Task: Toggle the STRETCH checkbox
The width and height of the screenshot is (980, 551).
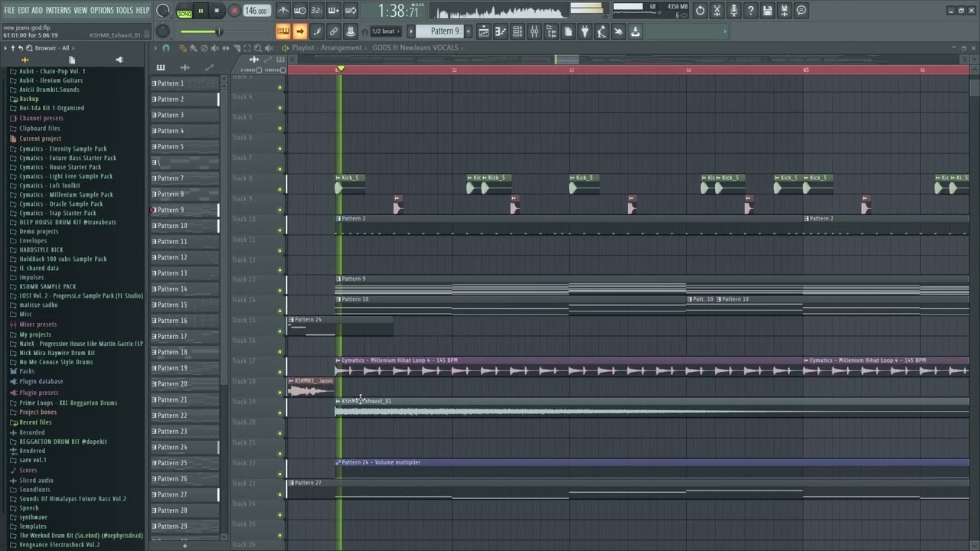Action: 283,70
